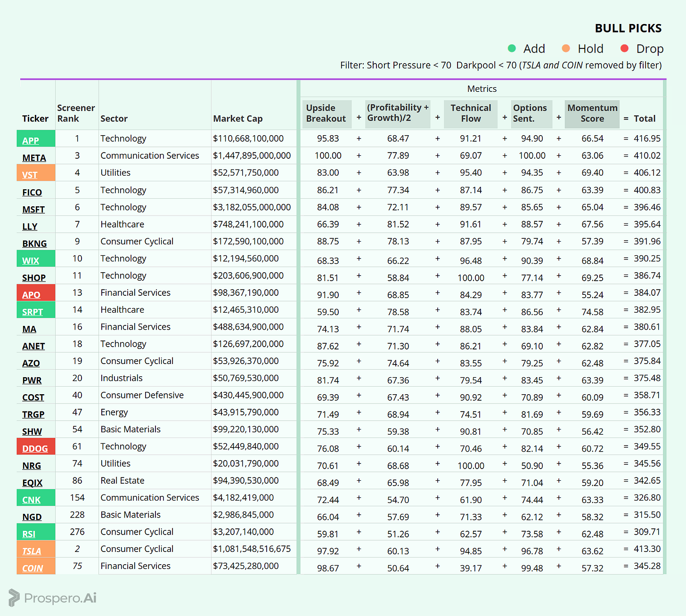Select EQIX Real Estate sector cell

(x=122, y=480)
